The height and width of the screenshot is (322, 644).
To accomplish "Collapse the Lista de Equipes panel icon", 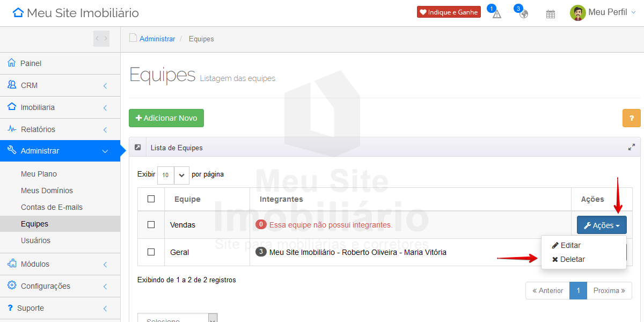I will (x=138, y=148).
